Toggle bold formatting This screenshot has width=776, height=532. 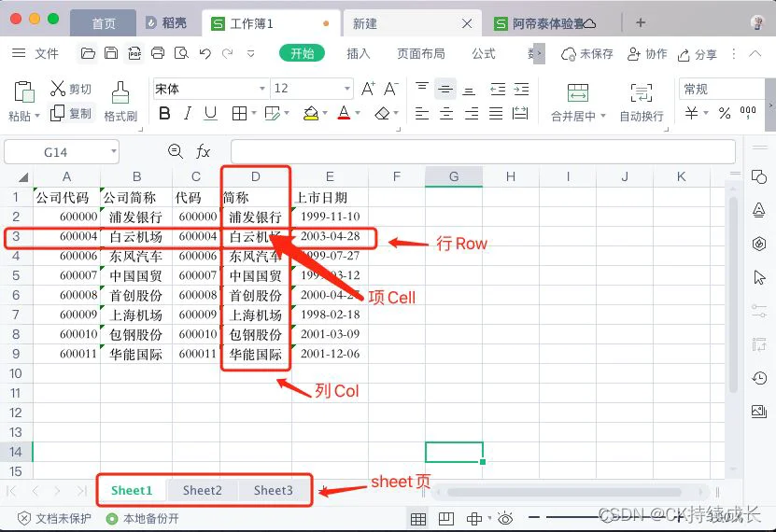pos(165,113)
